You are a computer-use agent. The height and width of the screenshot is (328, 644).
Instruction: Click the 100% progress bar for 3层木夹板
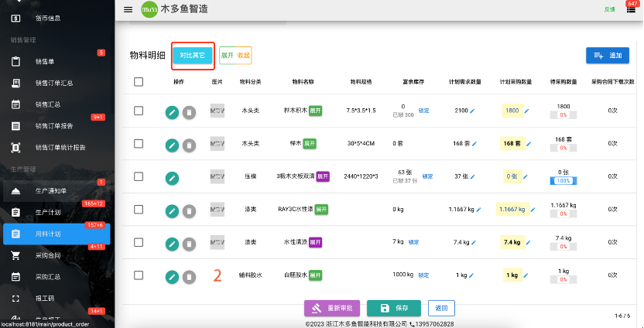pos(563,180)
